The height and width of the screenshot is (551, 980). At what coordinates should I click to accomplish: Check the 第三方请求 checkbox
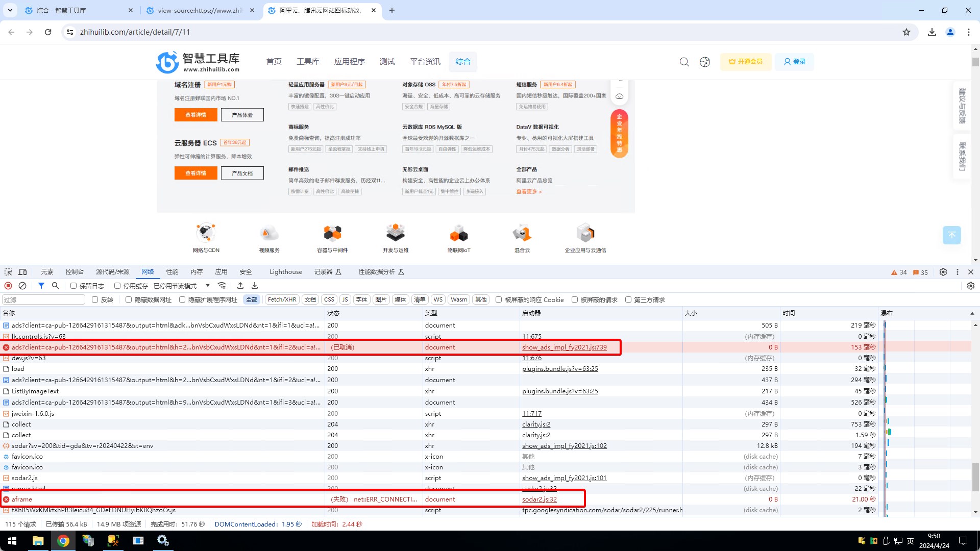(628, 299)
